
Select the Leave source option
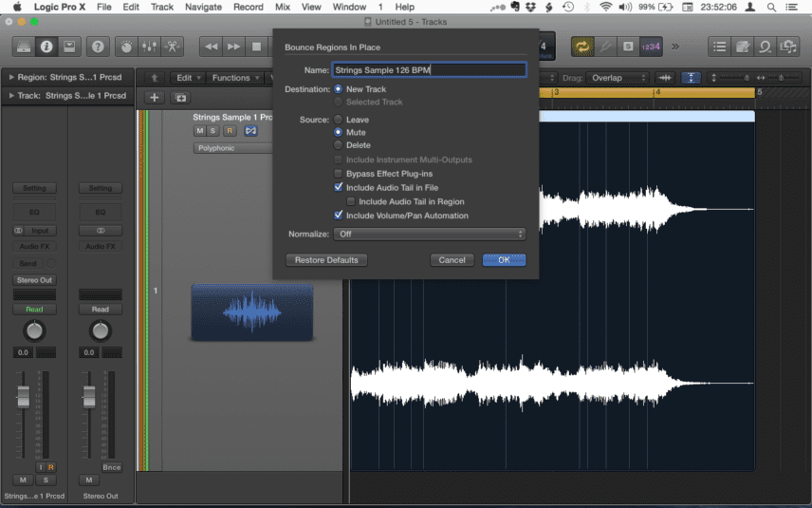click(x=338, y=120)
